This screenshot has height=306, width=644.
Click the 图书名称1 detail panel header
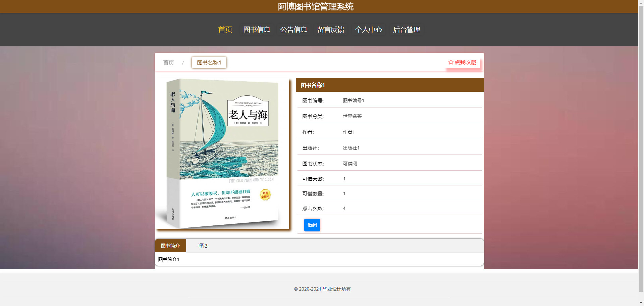389,85
